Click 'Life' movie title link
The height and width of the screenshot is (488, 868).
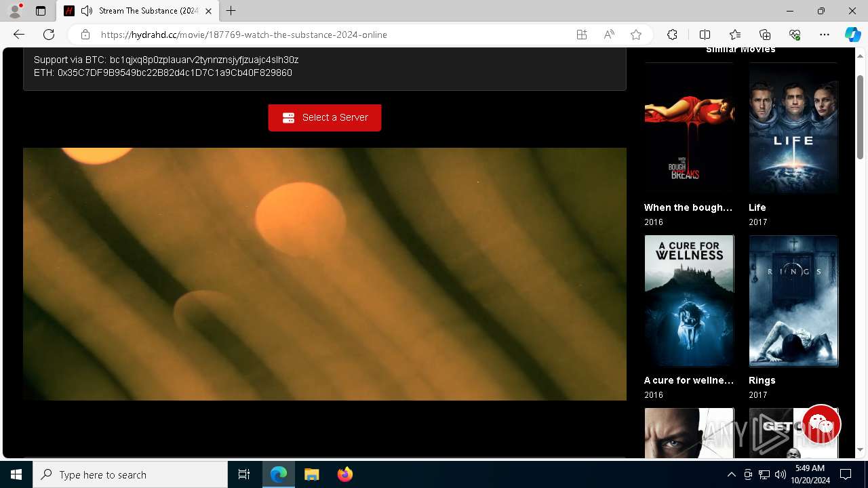(x=757, y=207)
